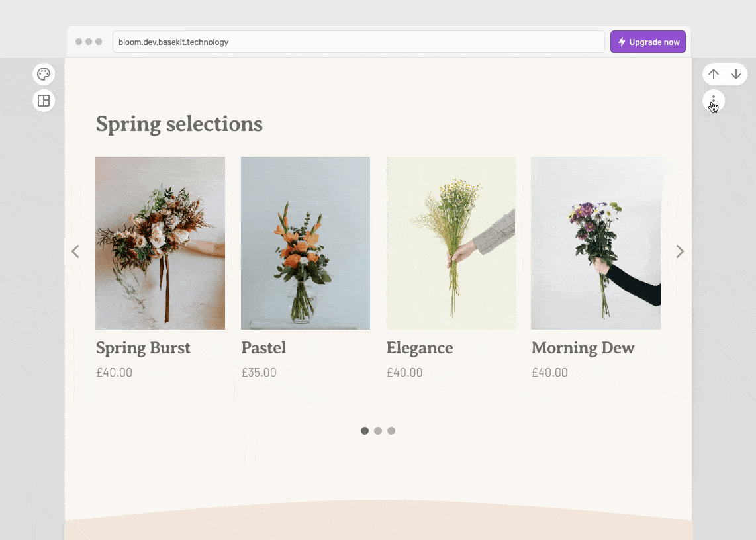Select the Spring selections heading
The height and width of the screenshot is (540, 756).
click(179, 124)
